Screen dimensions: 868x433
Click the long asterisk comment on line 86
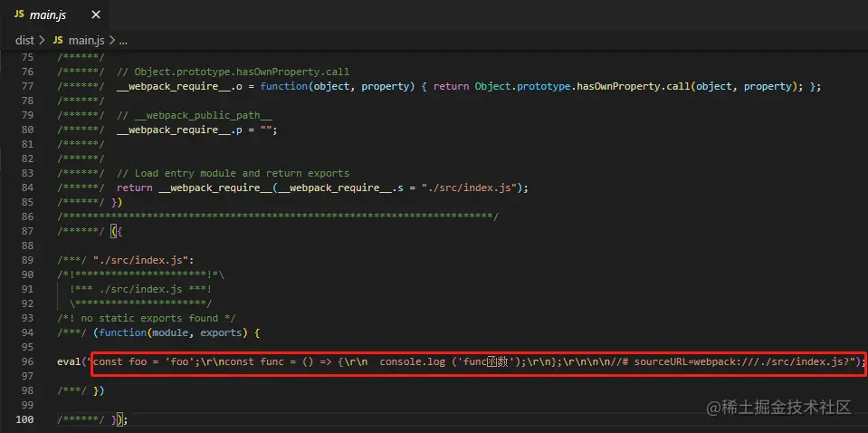click(x=277, y=216)
